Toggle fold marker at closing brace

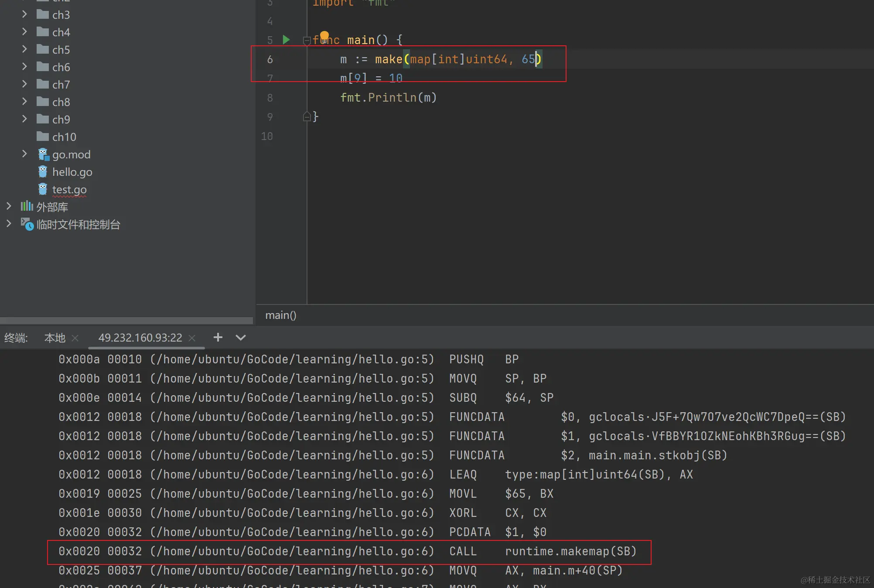(x=307, y=117)
